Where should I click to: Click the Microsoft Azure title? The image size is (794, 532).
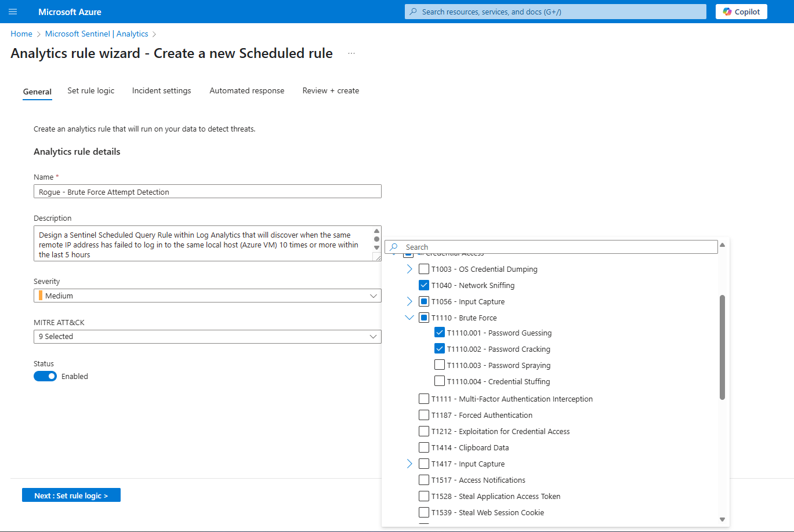(70, 12)
